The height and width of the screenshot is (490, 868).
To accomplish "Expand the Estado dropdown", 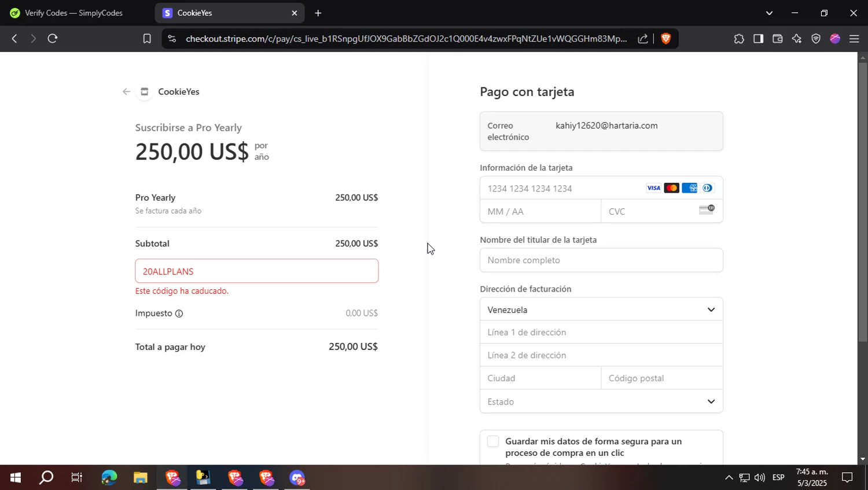I will (601, 401).
